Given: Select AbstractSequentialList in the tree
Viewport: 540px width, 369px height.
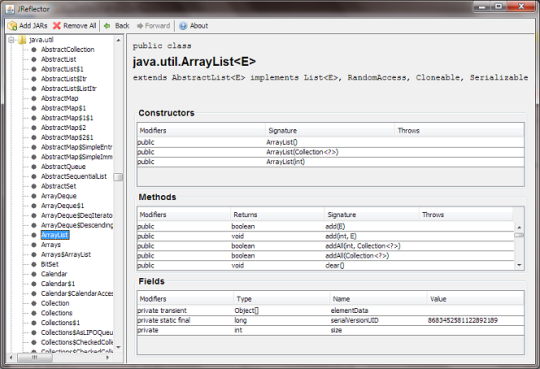Looking at the screenshot, I should [74, 176].
